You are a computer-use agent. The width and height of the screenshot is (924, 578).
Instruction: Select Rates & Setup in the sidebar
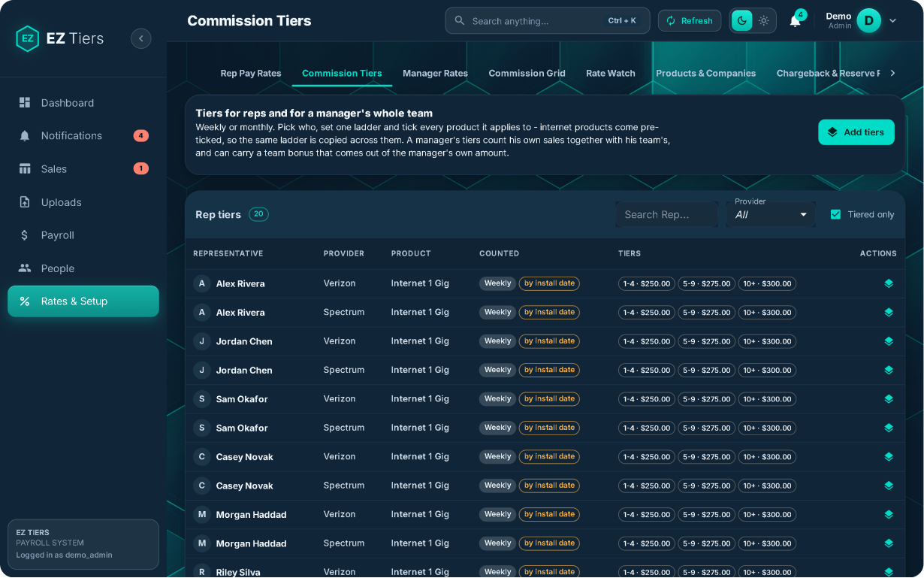pyautogui.click(x=83, y=301)
